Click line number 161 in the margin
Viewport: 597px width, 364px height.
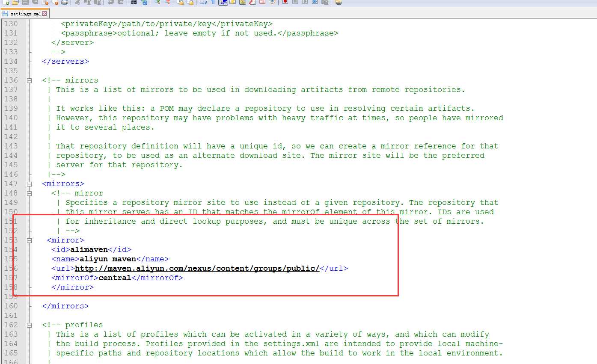point(11,315)
